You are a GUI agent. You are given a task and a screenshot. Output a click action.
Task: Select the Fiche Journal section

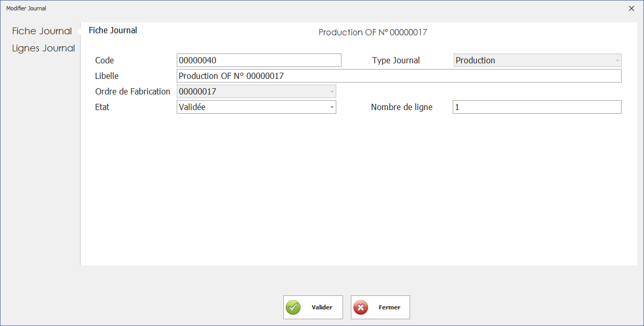coord(42,31)
